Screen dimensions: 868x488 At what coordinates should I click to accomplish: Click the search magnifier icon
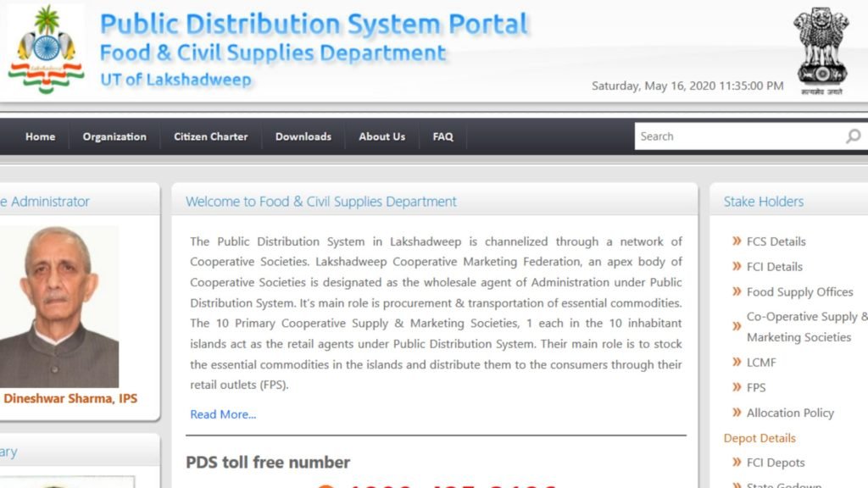(x=853, y=136)
